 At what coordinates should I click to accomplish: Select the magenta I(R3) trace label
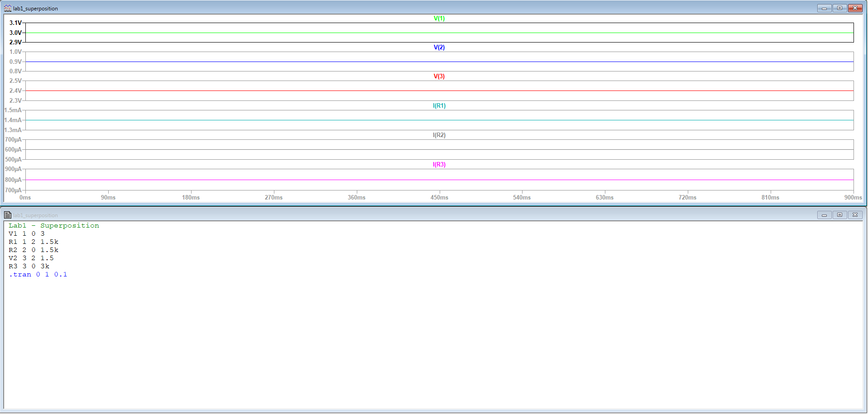[x=439, y=165]
